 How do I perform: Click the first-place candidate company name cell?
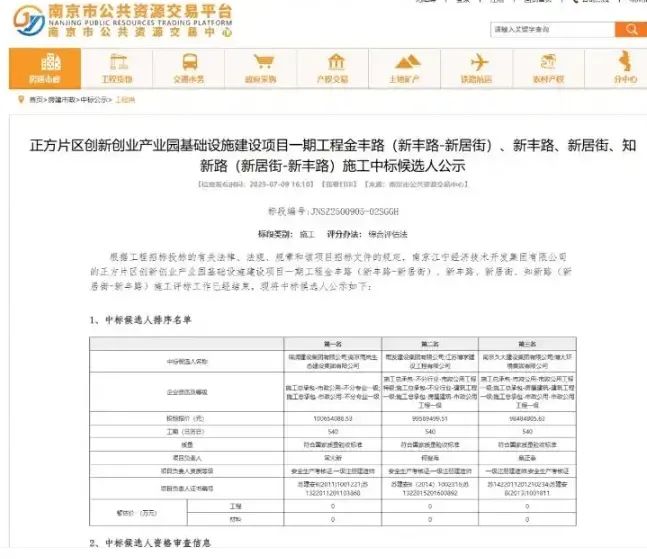[x=333, y=361]
